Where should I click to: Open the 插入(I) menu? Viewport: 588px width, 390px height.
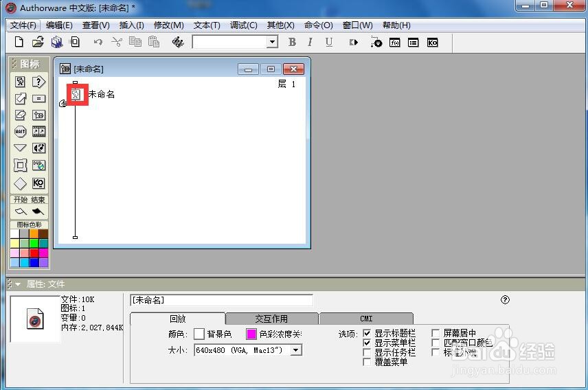[x=132, y=25]
